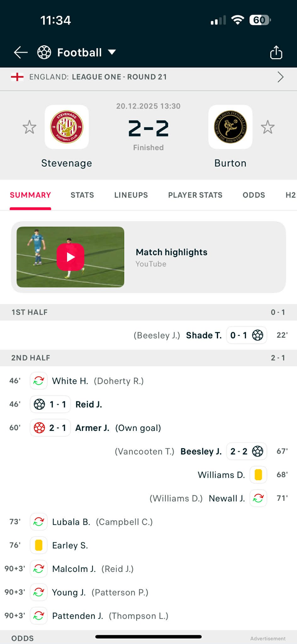Click the substitution icon beside White H.

coord(38,381)
